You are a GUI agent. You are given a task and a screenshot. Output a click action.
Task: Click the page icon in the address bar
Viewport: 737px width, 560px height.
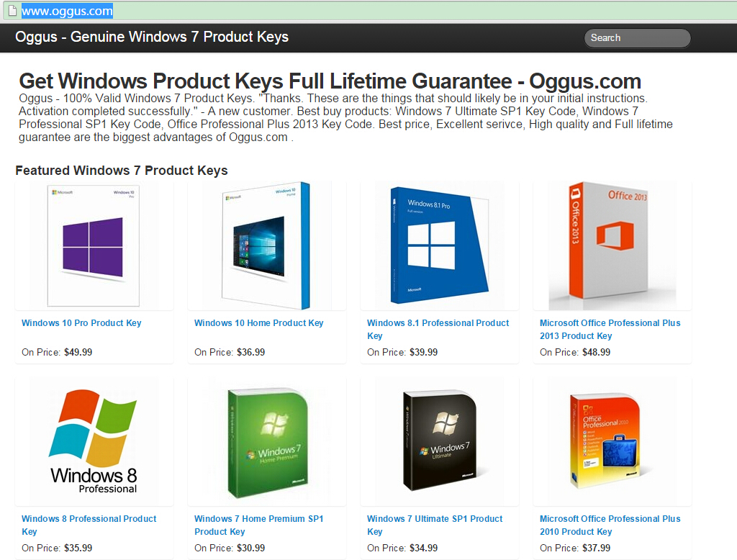(13, 10)
